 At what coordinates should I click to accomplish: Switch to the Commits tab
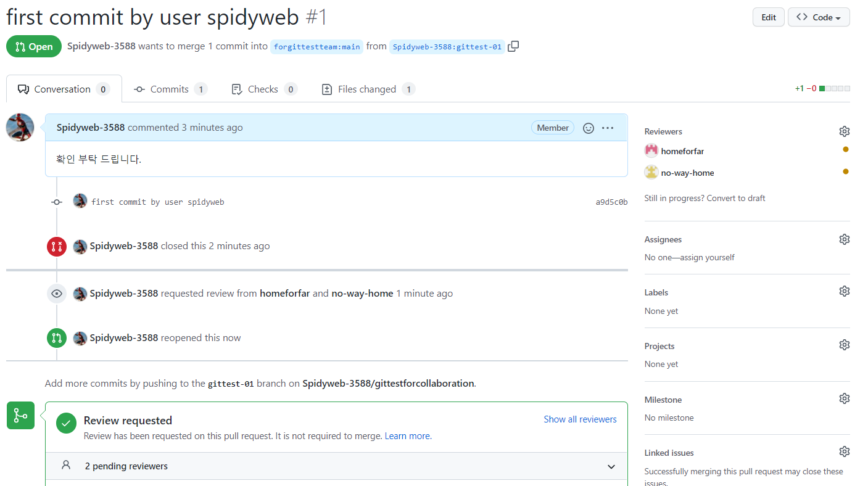[170, 89]
